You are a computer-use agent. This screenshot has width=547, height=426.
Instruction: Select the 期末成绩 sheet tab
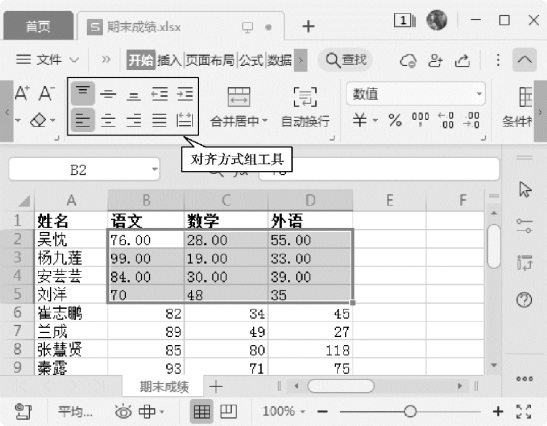pyautogui.click(x=163, y=386)
